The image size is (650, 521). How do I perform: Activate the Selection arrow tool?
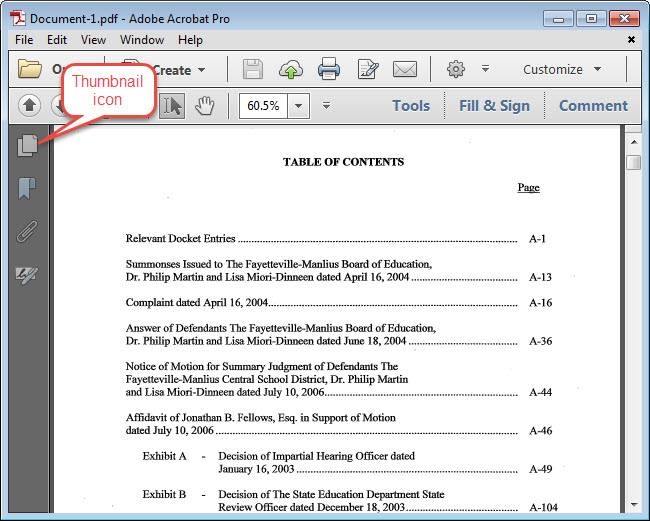click(172, 106)
